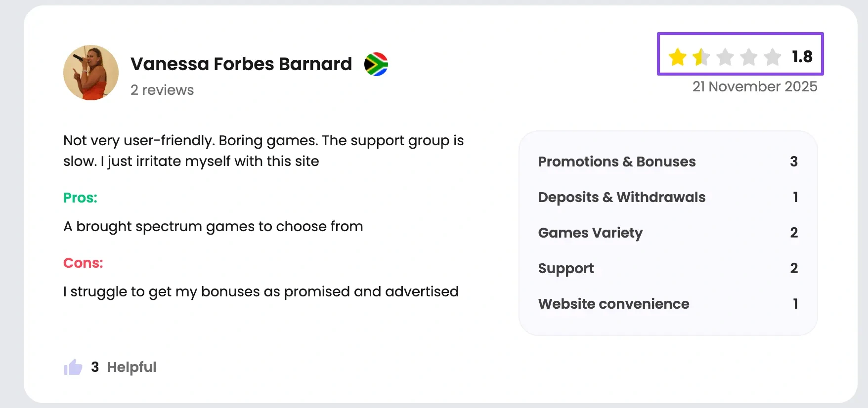Select the Support rating row
This screenshot has height=408, width=868.
pos(667,268)
